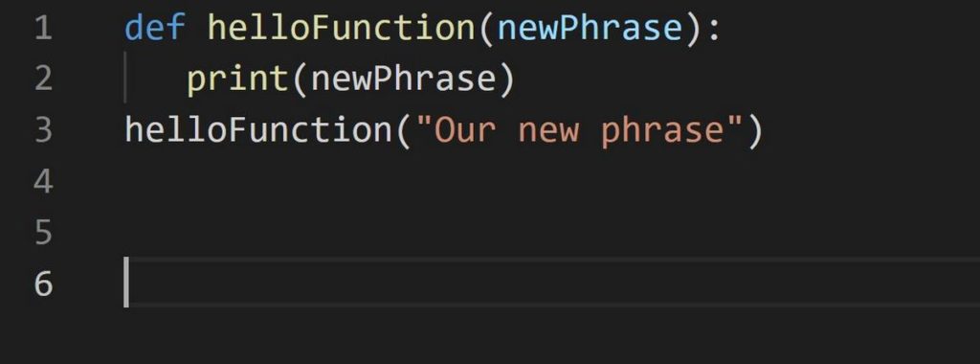Click the word "phrase" in the string
The image size is (980, 364).
click(662, 132)
